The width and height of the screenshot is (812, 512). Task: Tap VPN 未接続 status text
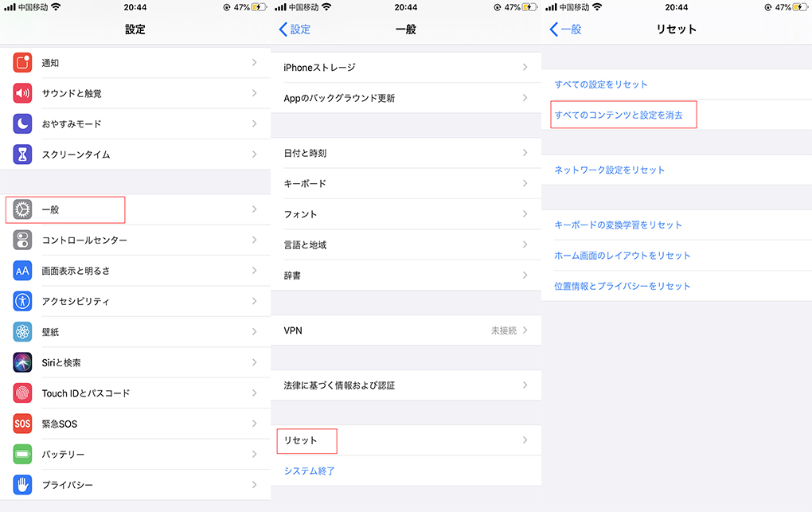(504, 330)
